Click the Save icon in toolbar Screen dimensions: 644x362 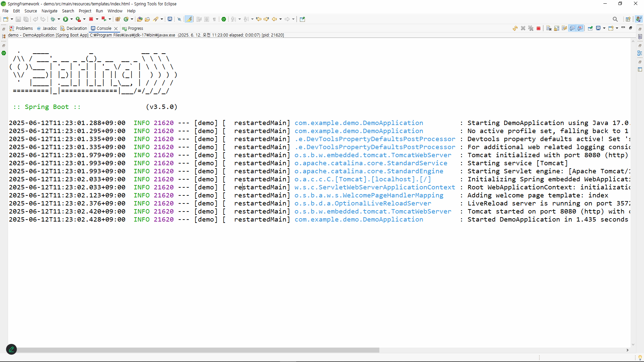coord(18,19)
